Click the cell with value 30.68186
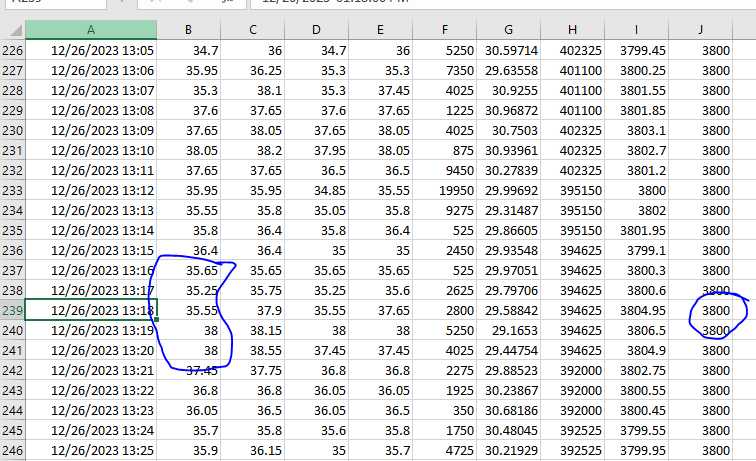The height and width of the screenshot is (461, 756). tap(508, 410)
